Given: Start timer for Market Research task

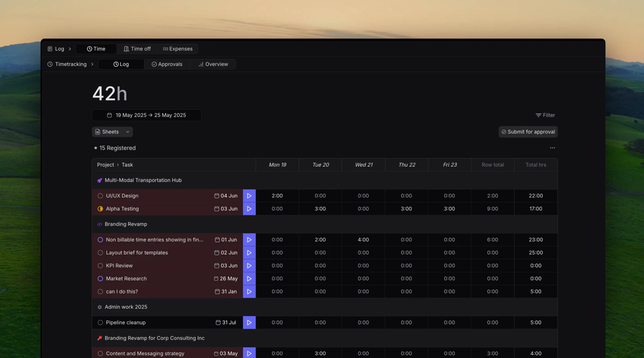Looking at the screenshot, I should pyautogui.click(x=249, y=279).
